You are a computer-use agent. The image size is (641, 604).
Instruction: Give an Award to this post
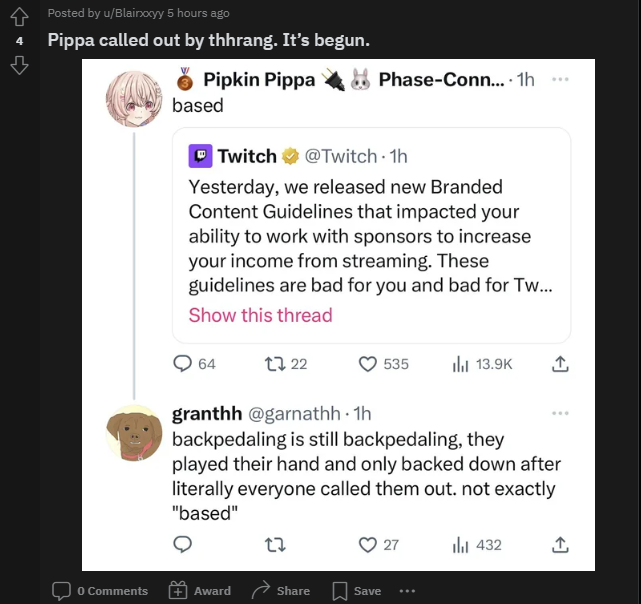tap(199, 591)
